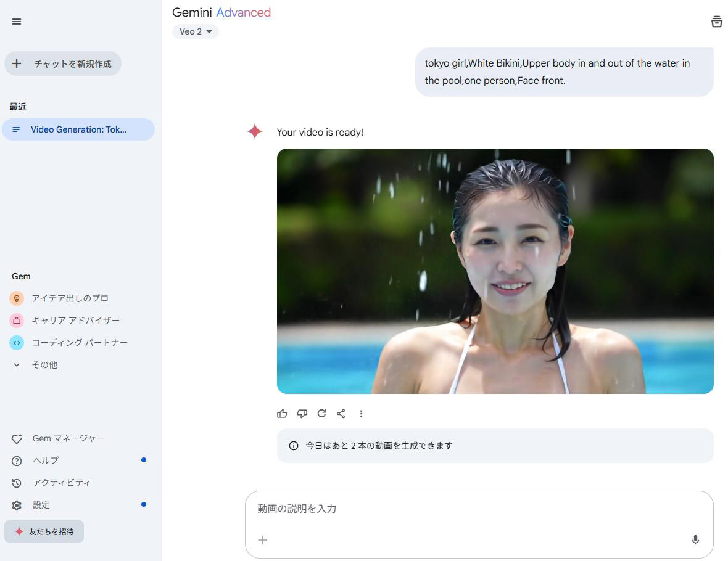Open Gem マネージャー
The width and height of the screenshot is (728, 561).
(x=68, y=438)
